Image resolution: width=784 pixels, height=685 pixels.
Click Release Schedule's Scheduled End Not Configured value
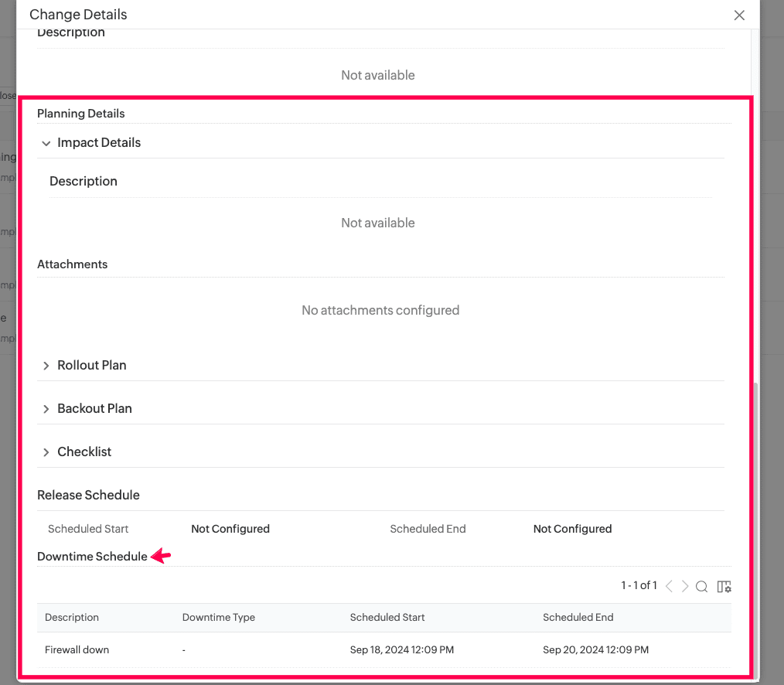(x=572, y=530)
